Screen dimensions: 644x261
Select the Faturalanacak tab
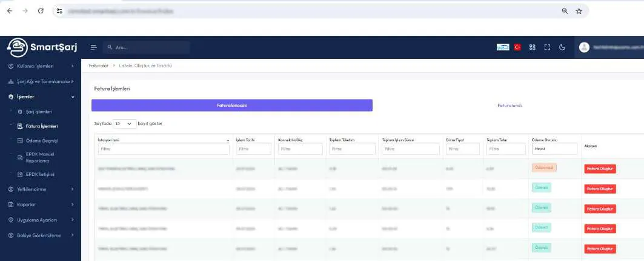(x=231, y=106)
